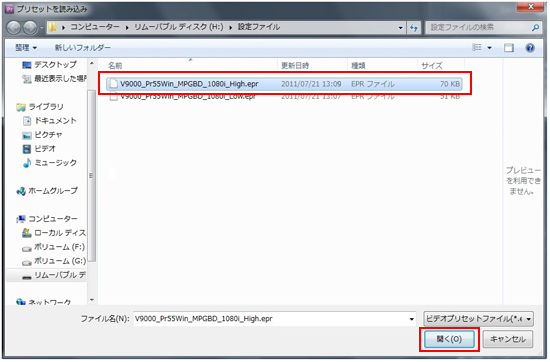Click the 開く(O) button
The image size is (550, 362).
coord(449,339)
